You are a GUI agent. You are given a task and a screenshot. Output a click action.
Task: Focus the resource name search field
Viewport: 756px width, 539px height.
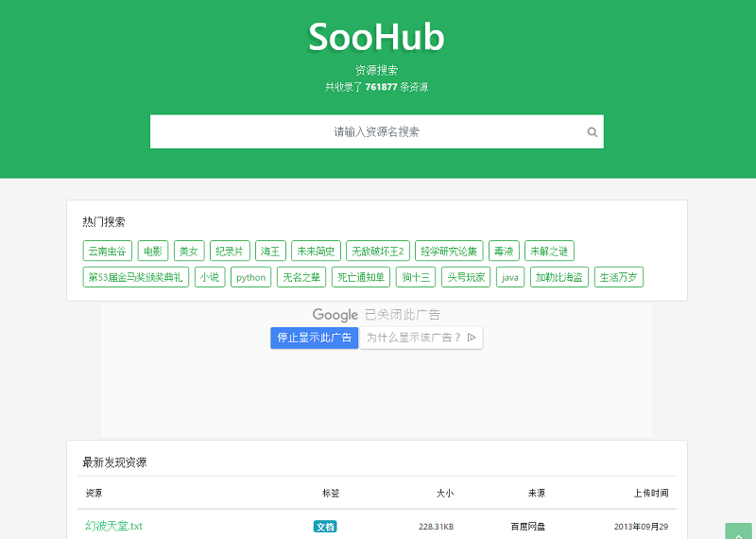[x=376, y=131]
